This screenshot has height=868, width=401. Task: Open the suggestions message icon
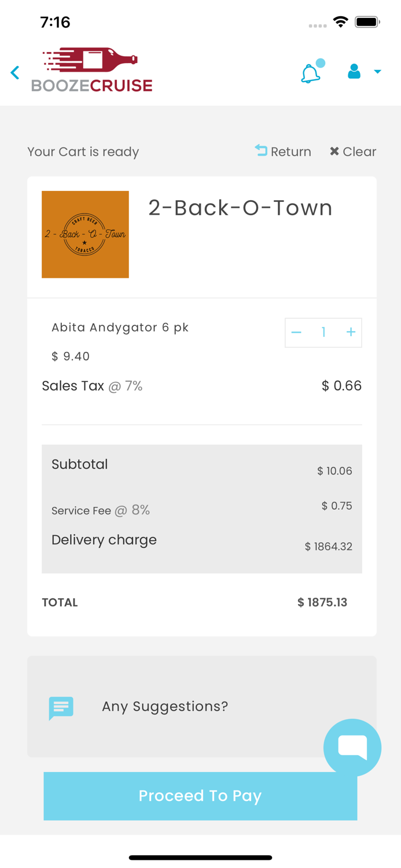tap(61, 707)
